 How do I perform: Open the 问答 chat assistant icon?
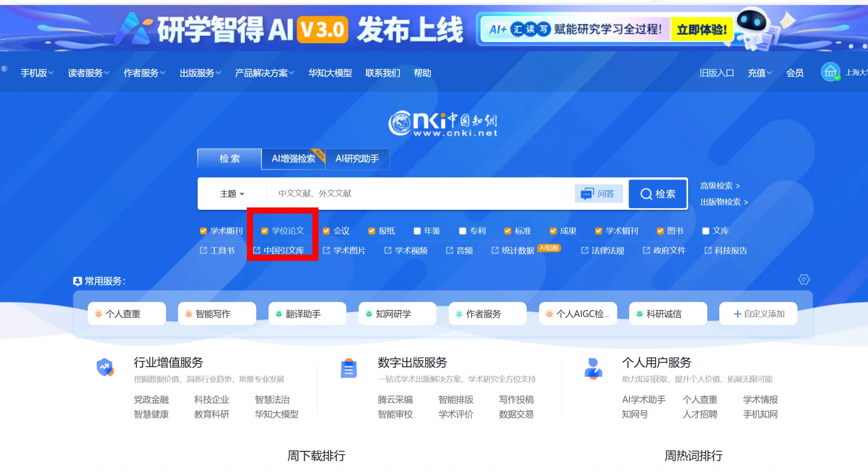coord(598,194)
